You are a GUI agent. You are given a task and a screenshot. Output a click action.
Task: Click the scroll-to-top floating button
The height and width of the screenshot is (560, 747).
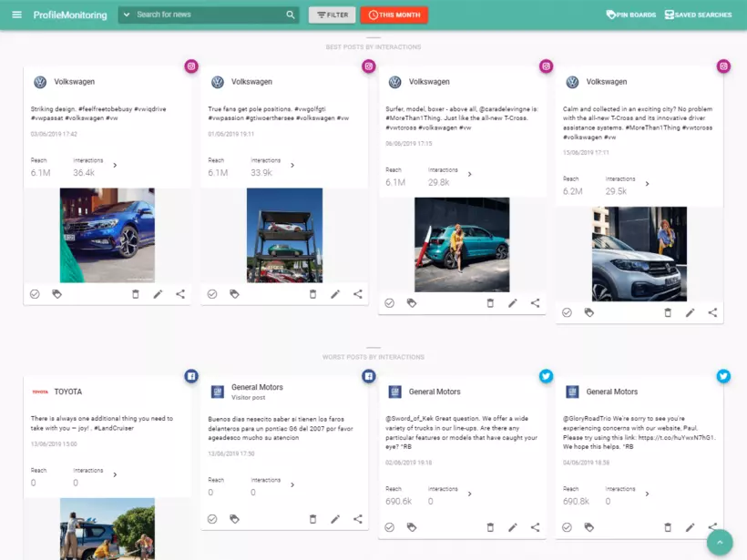(720, 543)
